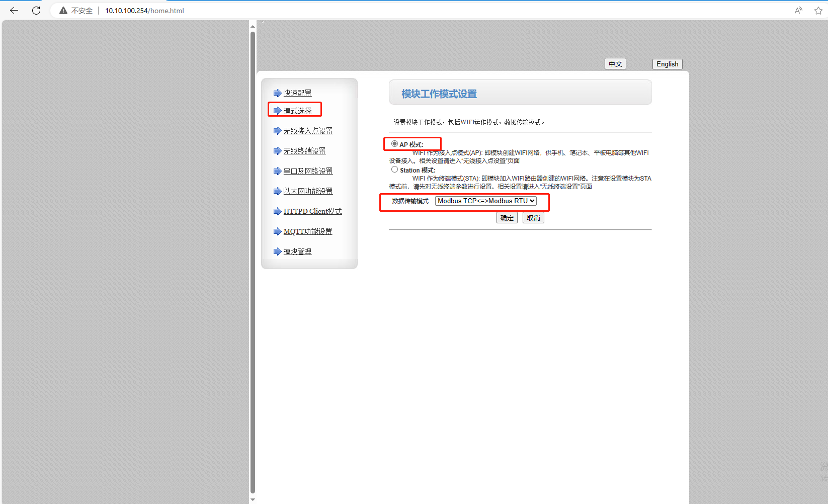
Task: Open the 模式选择 menu link
Action: 297,111
